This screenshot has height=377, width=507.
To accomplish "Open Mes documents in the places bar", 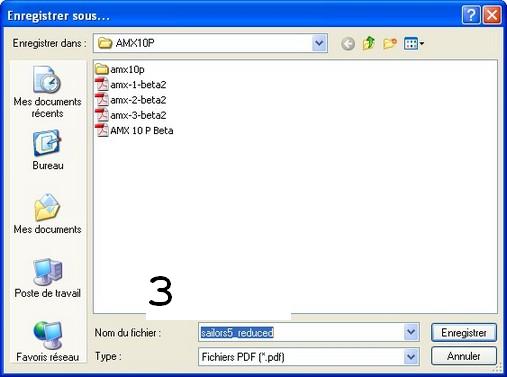I will pyautogui.click(x=47, y=214).
